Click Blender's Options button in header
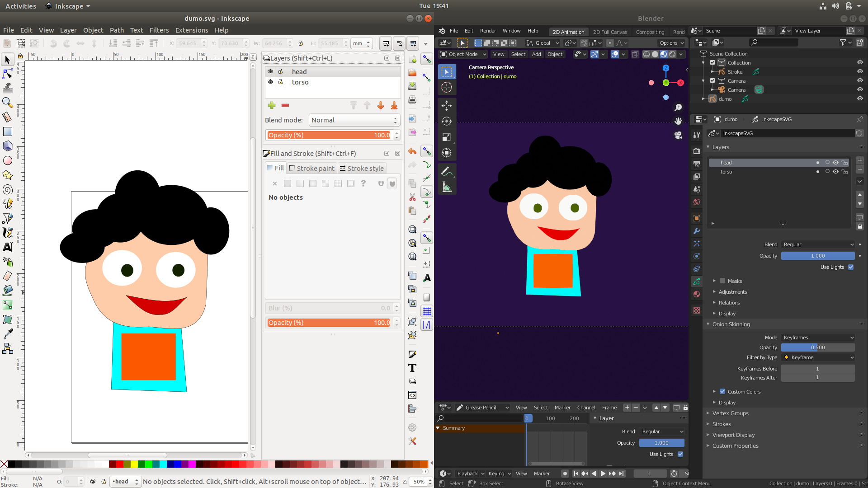The height and width of the screenshot is (488, 868). click(x=671, y=43)
